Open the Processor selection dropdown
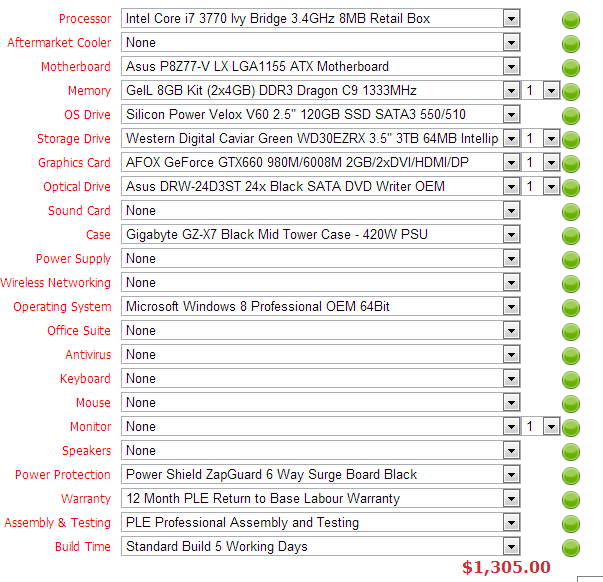The width and height of the screenshot is (603, 582). pos(511,19)
